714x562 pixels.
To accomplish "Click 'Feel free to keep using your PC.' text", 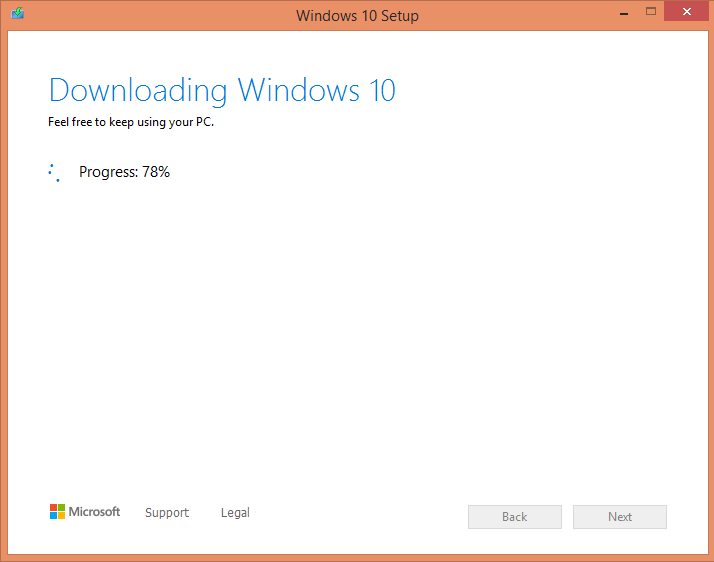I will pos(131,122).
